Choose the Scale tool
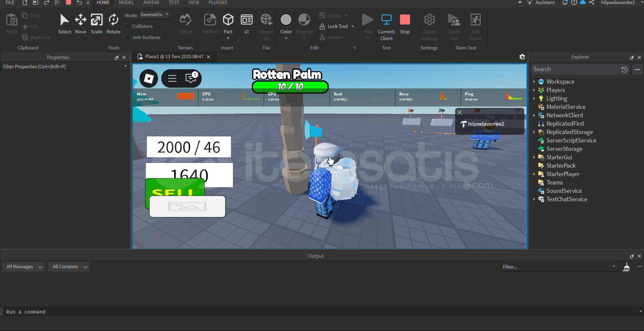This screenshot has height=331, width=644. coord(96,24)
